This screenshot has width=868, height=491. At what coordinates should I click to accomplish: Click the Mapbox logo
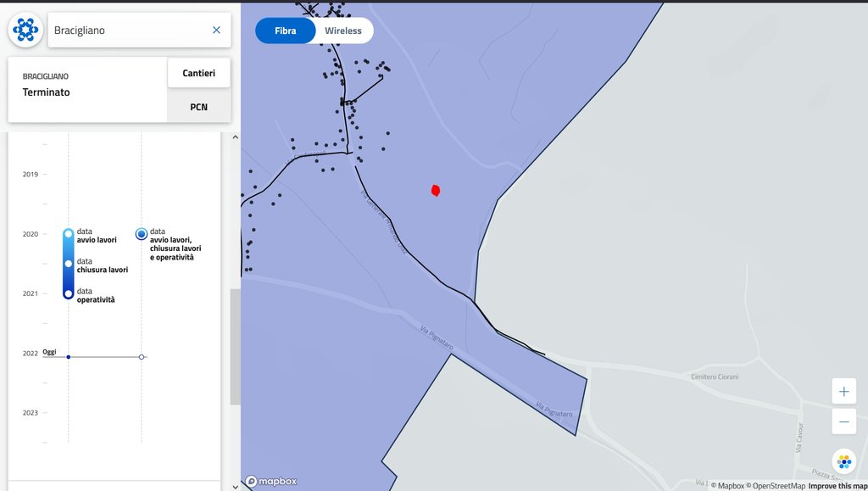(x=271, y=482)
